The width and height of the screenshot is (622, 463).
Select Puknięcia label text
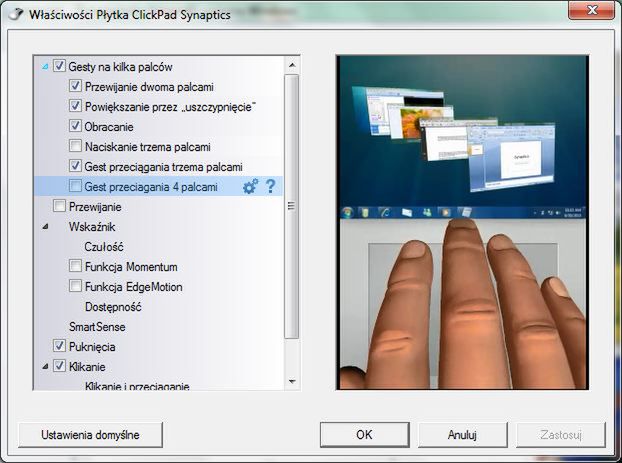[92, 347]
